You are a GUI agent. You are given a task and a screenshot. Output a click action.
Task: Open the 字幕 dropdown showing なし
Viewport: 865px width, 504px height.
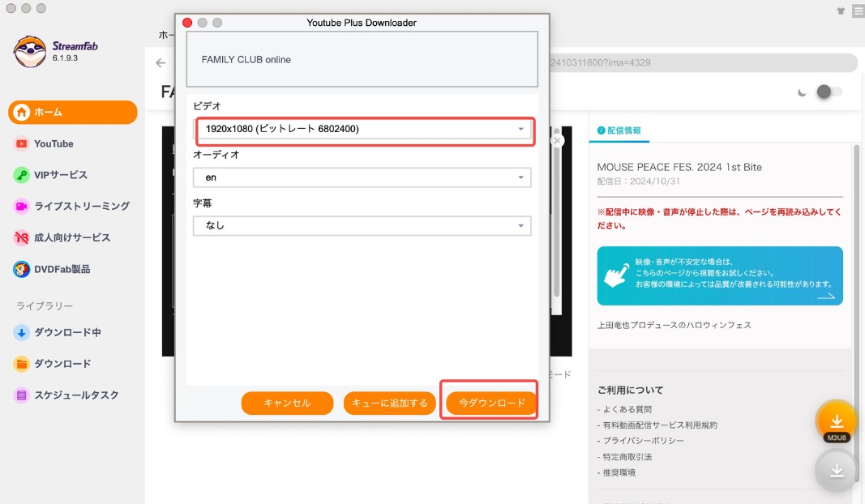point(362,225)
